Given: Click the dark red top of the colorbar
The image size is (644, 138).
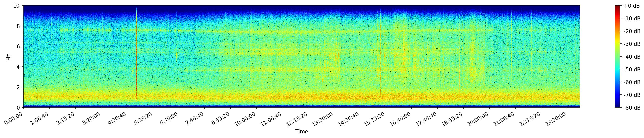Looking at the screenshot, I should (617, 7).
